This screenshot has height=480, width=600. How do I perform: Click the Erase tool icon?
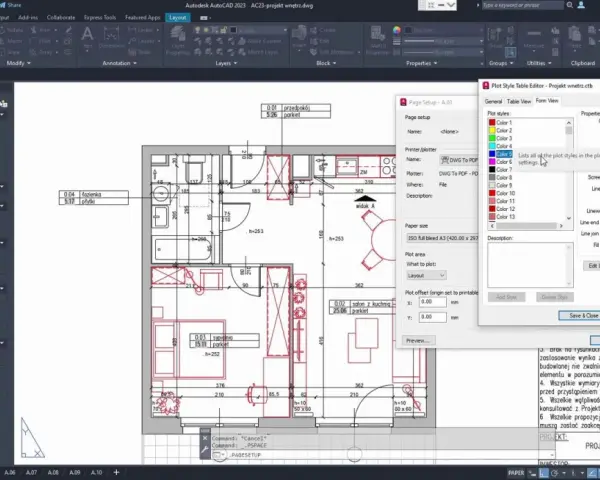coord(68,30)
